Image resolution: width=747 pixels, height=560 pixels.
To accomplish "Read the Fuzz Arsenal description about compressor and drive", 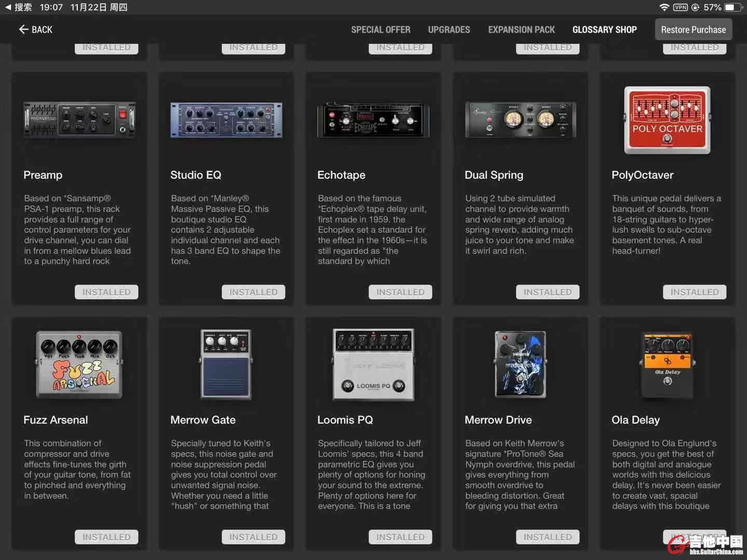I will pos(77,469).
